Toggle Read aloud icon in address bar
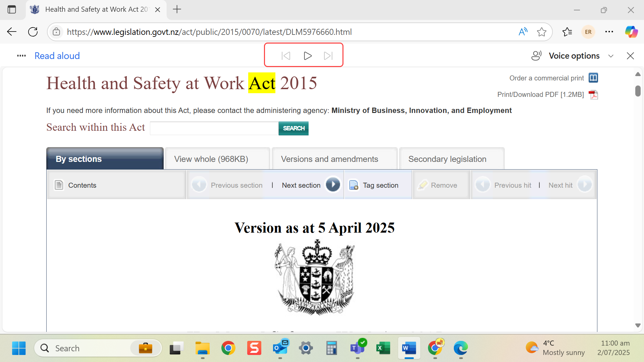 click(523, 32)
